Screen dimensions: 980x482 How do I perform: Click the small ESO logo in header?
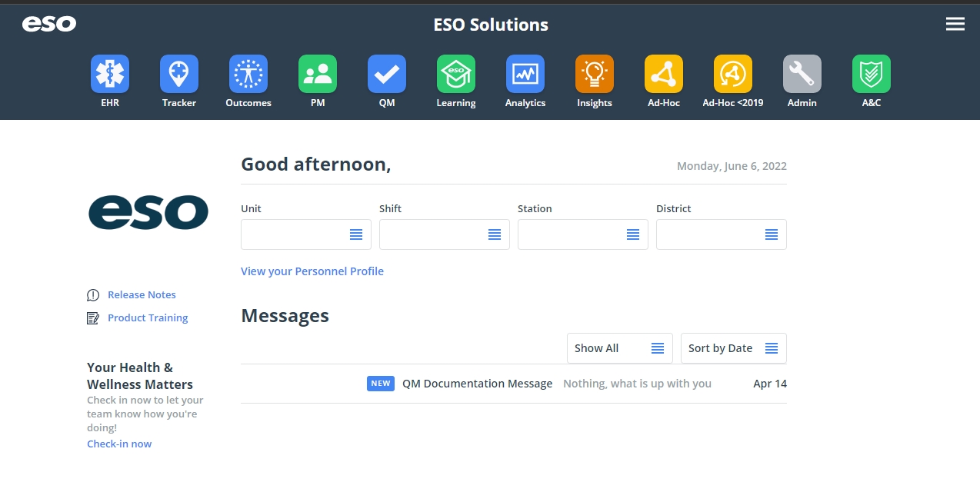pos(49,25)
